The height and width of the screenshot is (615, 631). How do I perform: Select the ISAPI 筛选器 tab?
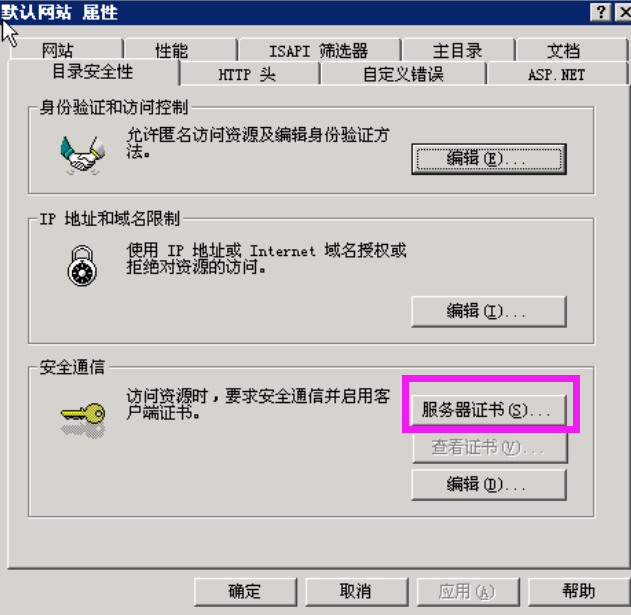tap(319, 50)
